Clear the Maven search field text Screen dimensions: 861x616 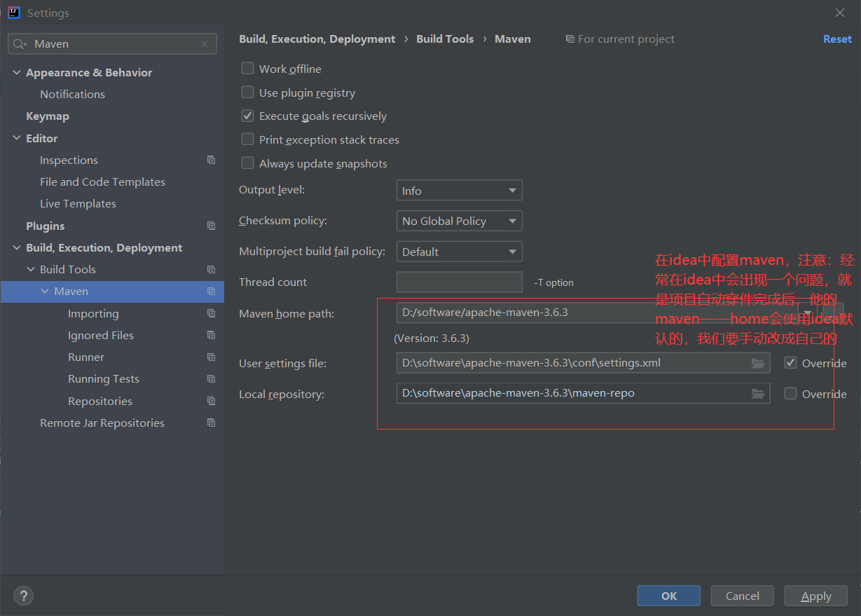click(x=205, y=44)
